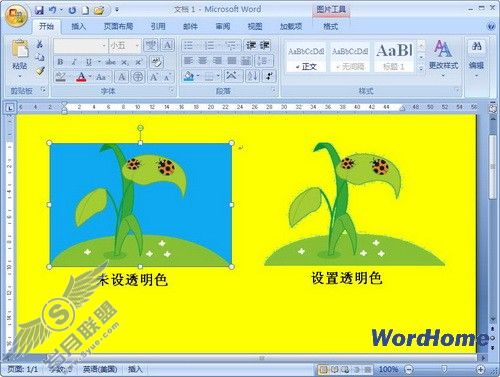Toggle Align Text Right

[x=217, y=61]
